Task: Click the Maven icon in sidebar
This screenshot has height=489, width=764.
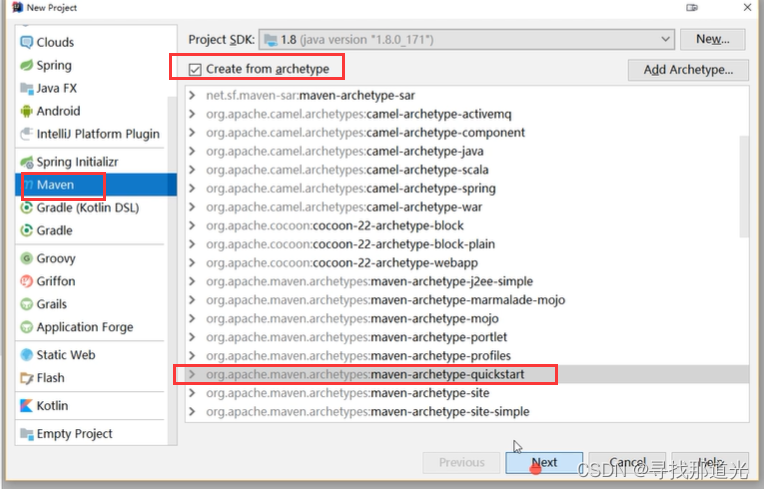Action: click(29, 185)
